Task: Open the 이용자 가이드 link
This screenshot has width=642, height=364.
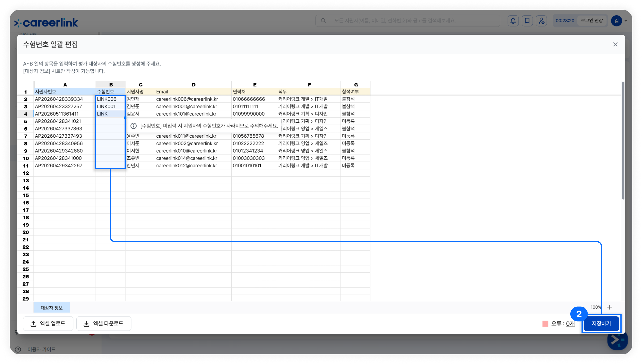Action: point(42,349)
